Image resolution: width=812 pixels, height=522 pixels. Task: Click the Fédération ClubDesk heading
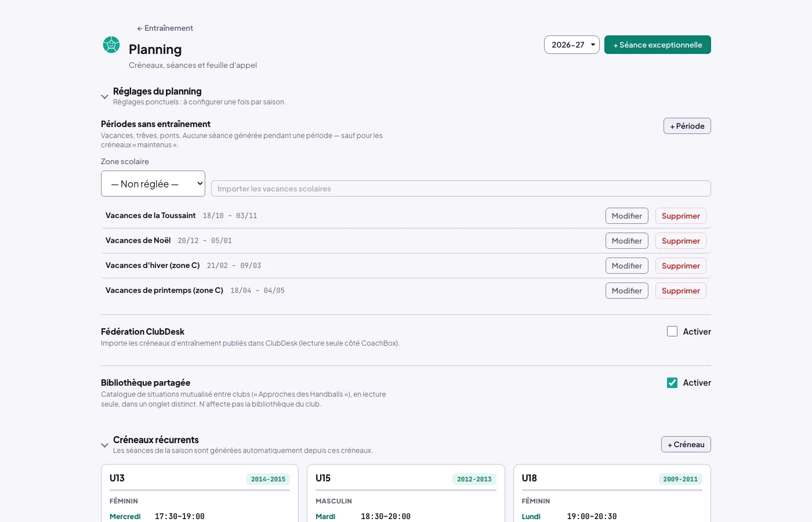[x=143, y=331]
